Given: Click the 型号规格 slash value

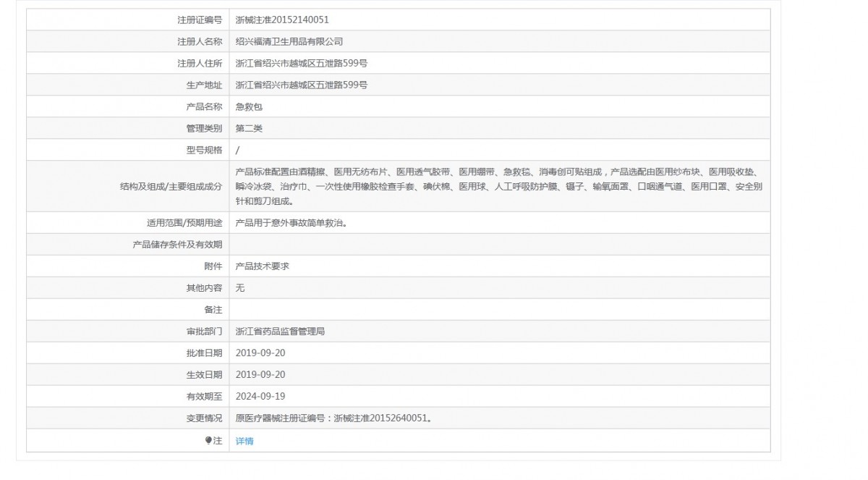Looking at the screenshot, I should click(238, 151).
